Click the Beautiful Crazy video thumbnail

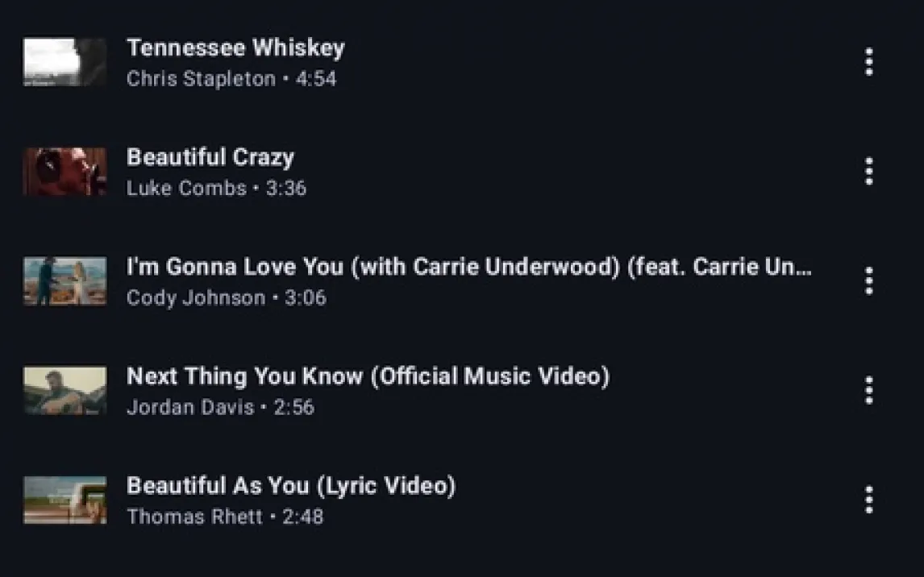pyautogui.click(x=65, y=172)
